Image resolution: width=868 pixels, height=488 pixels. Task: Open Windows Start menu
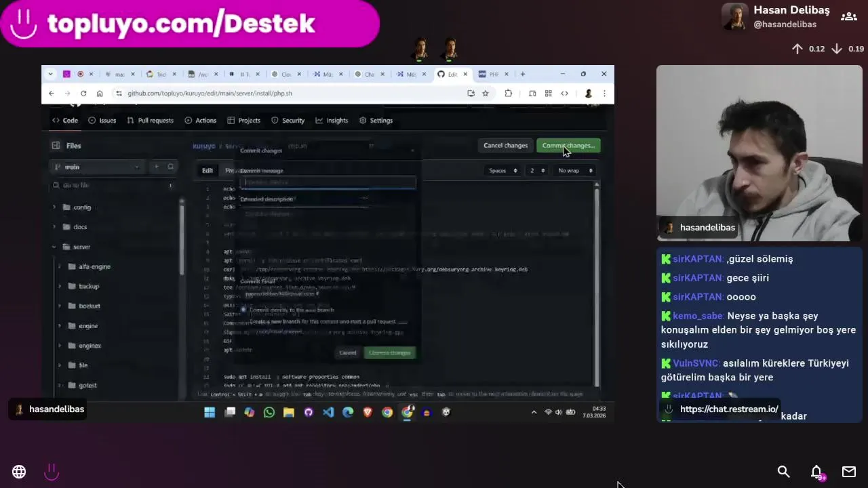click(x=210, y=412)
